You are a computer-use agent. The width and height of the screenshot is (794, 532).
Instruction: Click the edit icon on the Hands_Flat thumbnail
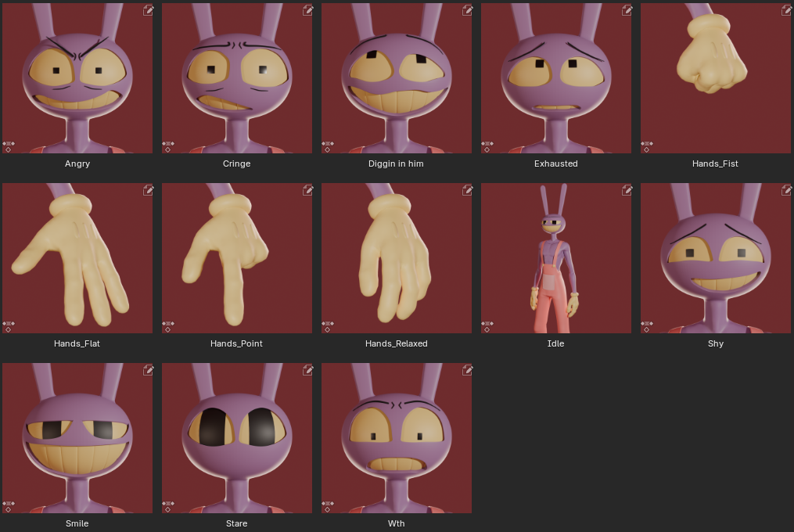[148, 190]
